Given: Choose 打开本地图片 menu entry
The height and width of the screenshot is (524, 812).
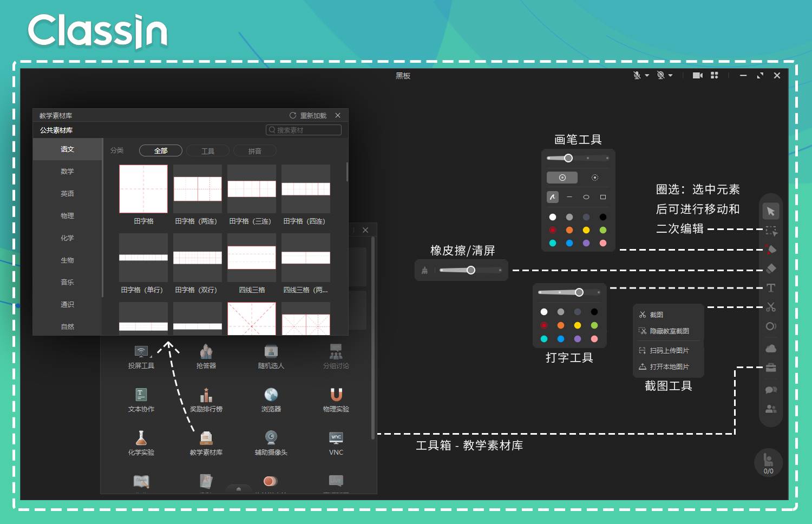Looking at the screenshot, I should (x=669, y=366).
